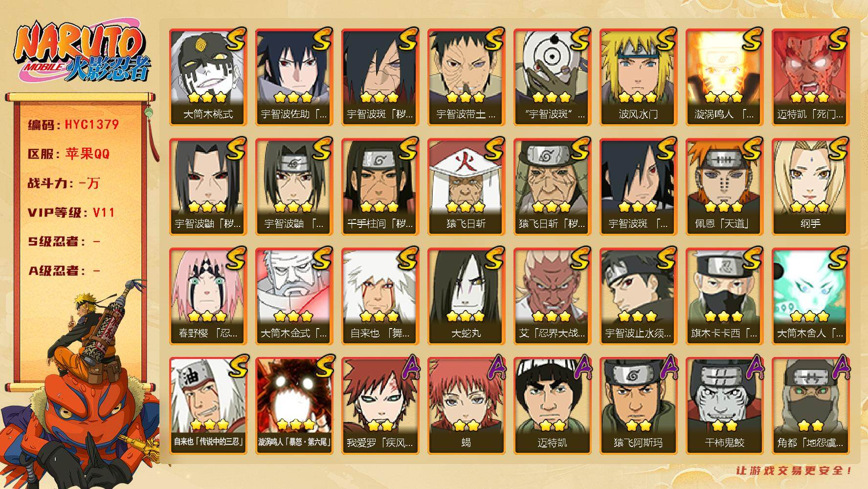868x489 pixels.
Task: Open the 大蛇丸 ninja card
Action: click(466, 296)
